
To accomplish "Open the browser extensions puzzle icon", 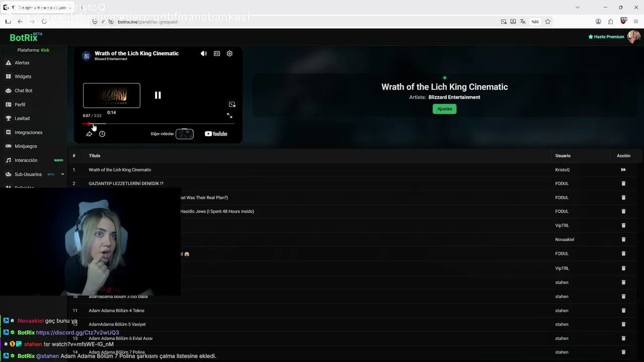I will click(x=611, y=22).
